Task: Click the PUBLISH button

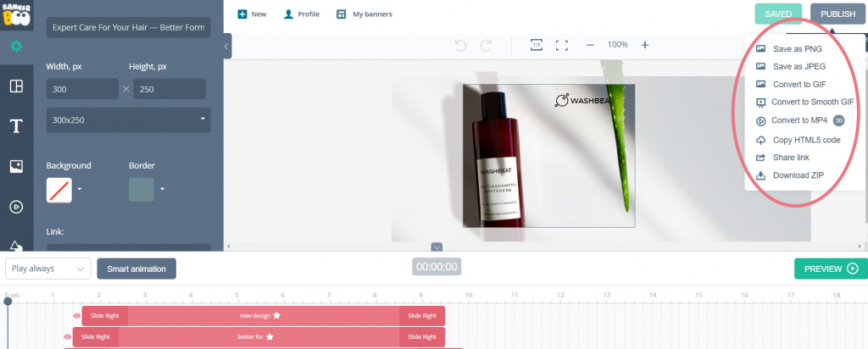Action: pyautogui.click(x=837, y=14)
